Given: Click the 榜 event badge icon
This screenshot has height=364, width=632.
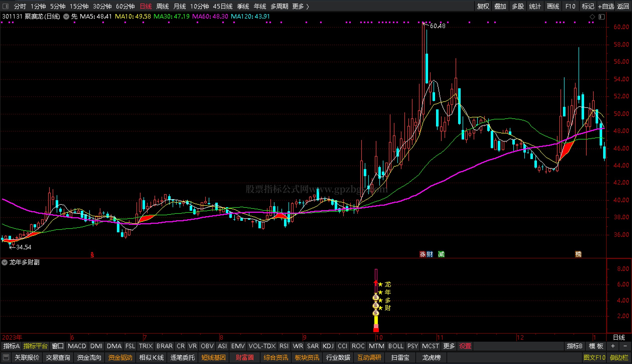Looking at the screenshot, I should coord(578,254).
